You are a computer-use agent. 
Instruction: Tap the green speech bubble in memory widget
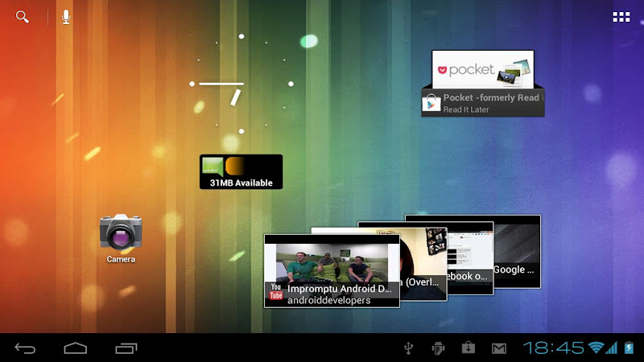tap(213, 167)
